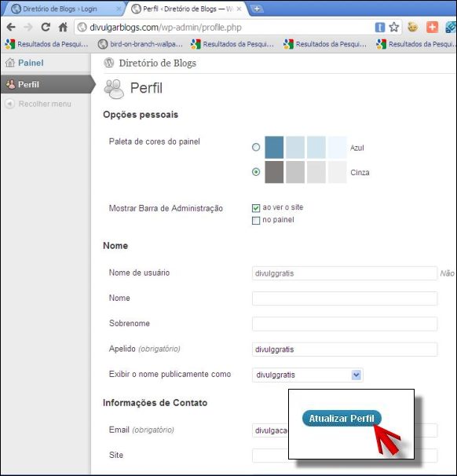Open a new tab with the plus button
Image resolution: width=457 pixels, height=476 pixels.
pos(257,9)
